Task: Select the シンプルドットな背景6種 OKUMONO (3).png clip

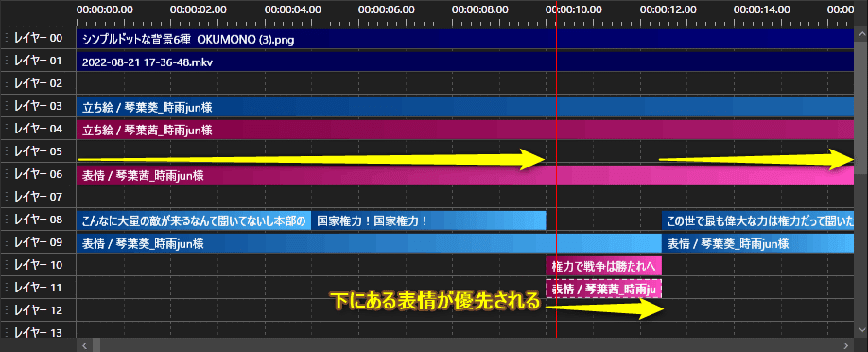Action: click(x=465, y=39)
